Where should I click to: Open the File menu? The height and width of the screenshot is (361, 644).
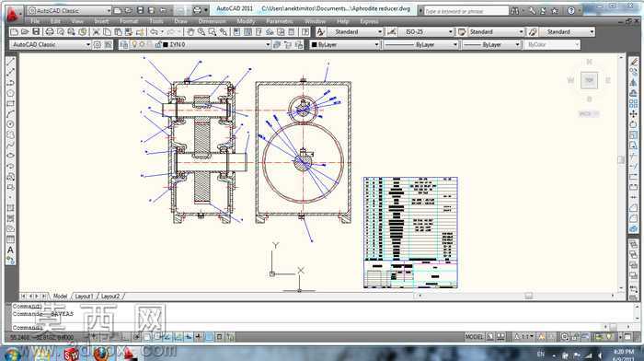click(x=35, y=20)
